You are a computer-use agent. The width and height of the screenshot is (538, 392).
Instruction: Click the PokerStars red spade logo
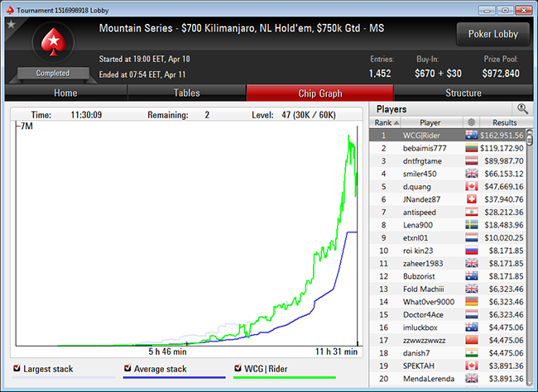(54, 42)
